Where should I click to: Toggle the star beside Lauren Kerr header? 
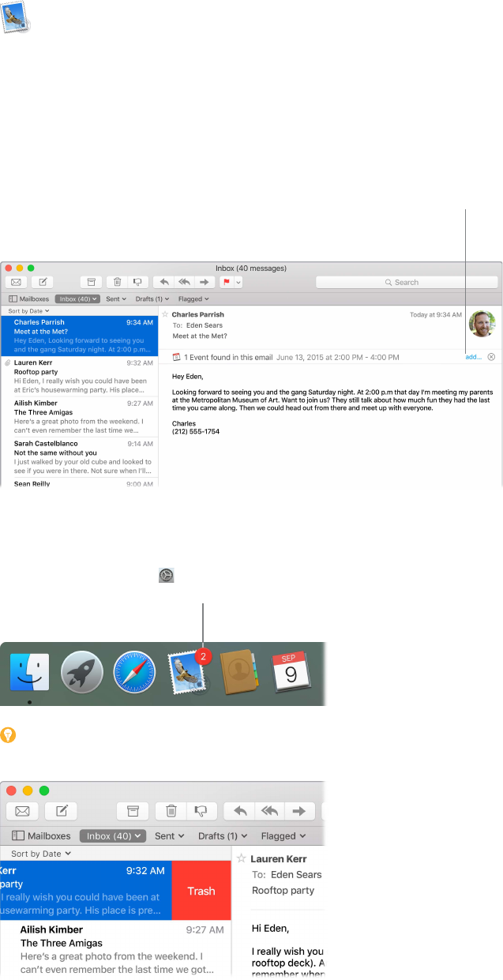tap(242, 858)
